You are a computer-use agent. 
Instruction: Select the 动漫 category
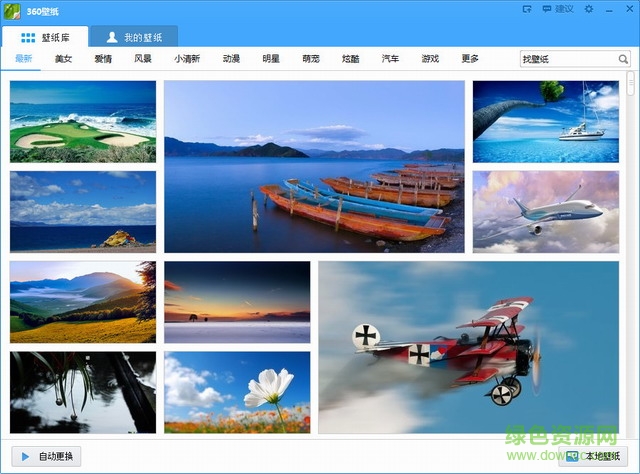(231, 60)
